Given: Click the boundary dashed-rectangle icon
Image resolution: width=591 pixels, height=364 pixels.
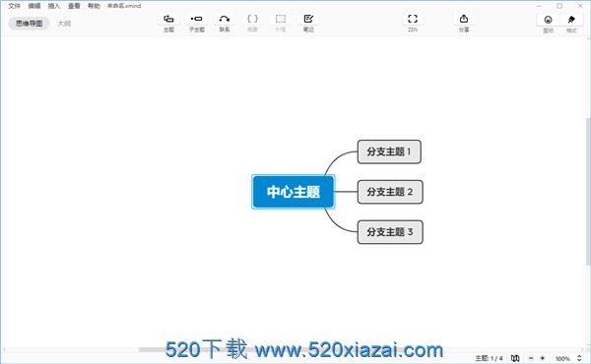Looking at the screenshot, I should pyautogui.click(x=281, y=19).
